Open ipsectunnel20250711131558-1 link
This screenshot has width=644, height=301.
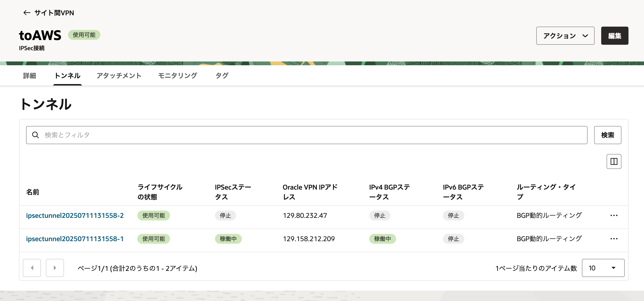(x=75, y=239)
